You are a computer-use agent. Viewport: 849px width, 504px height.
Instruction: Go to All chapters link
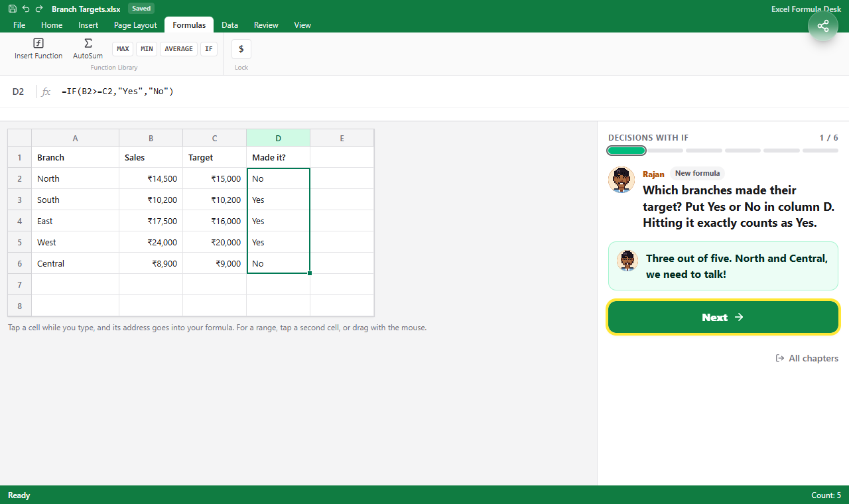pyautogui.click(x=807, y=358)
